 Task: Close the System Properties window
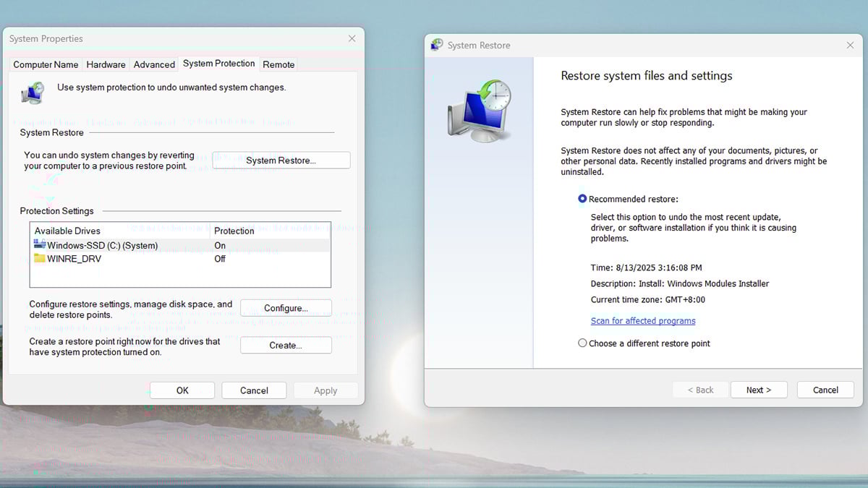352,38
